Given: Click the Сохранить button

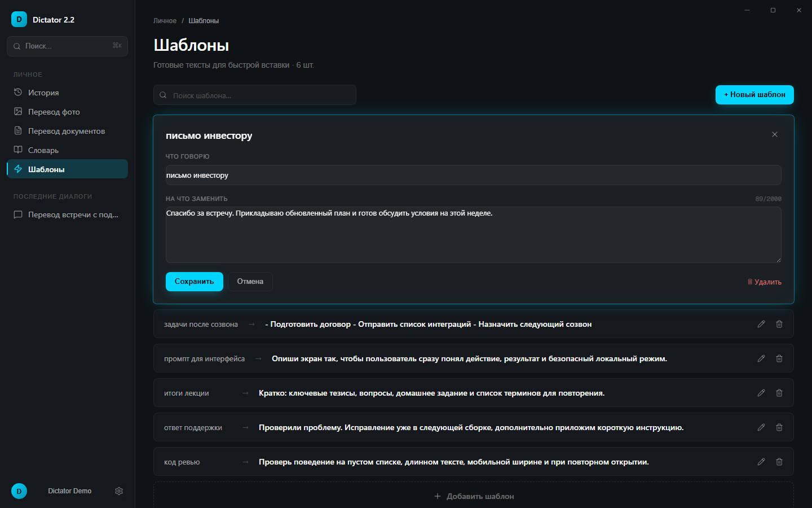Looking at the screenshot, I should point(195,282).
